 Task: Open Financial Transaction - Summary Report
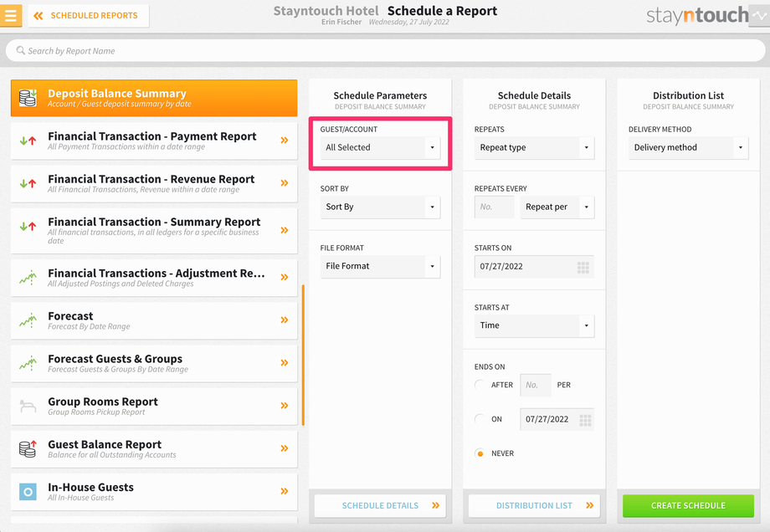[x=154, y=230]
